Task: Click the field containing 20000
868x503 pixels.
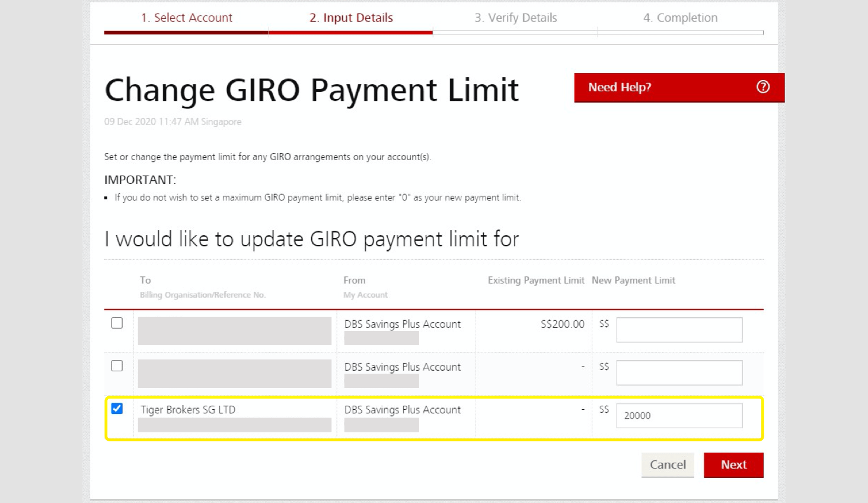Action: pyautogui.click(x=679, y=415)
